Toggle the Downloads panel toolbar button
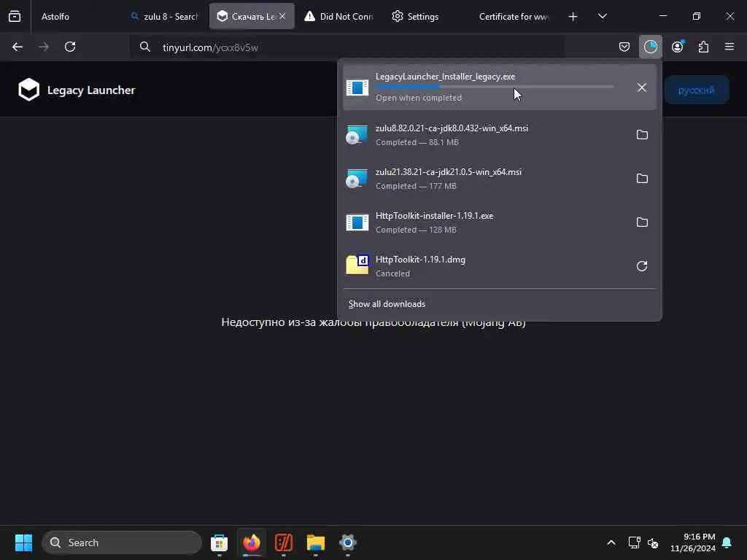This screenshot has height=560, width=747. 650,47
